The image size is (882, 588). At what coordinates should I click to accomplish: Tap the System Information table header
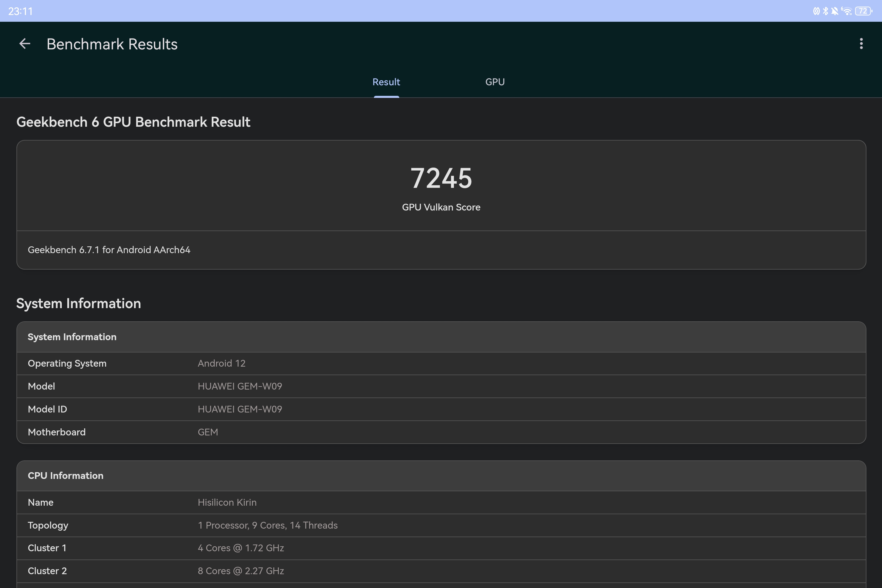pyautogui.click(x=441, y=337)
